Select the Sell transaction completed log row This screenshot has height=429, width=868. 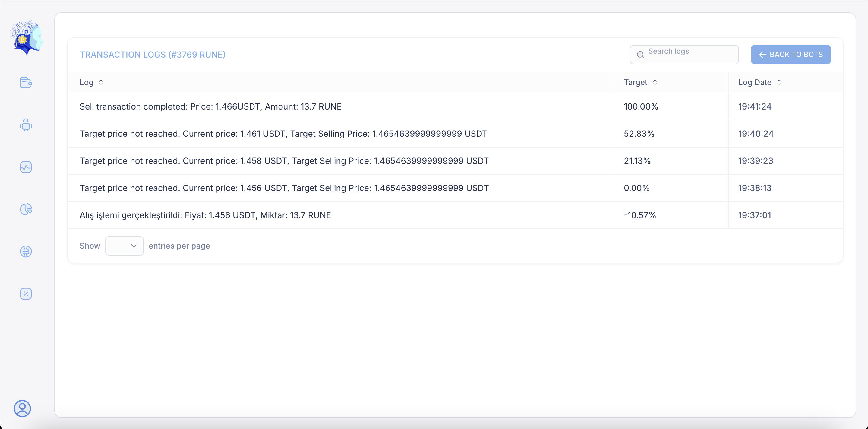click(x=455, y=106)
